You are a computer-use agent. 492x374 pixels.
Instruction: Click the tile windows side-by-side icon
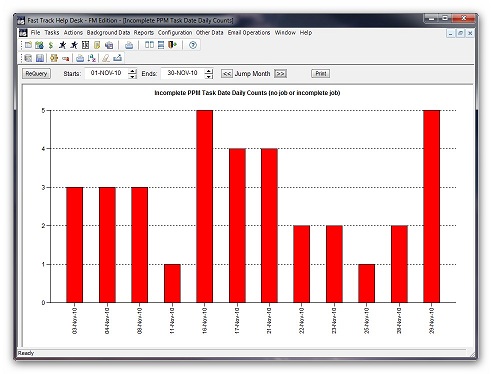(x=149, y=45)
